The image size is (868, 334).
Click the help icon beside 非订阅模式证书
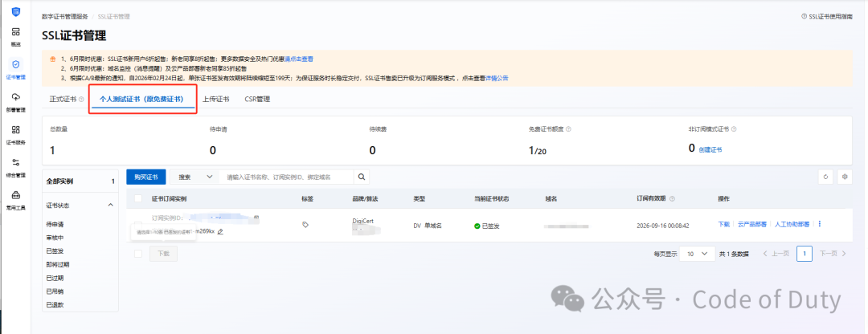734,128
